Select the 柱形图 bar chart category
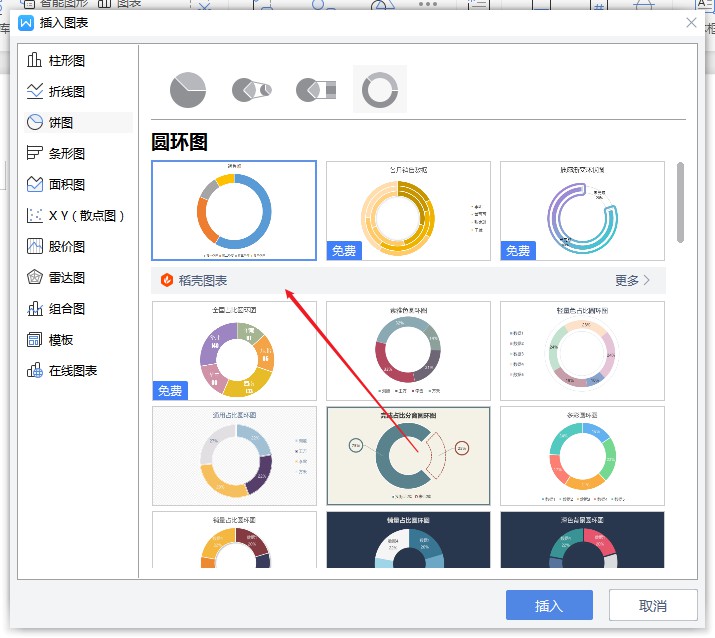The image size is (715, 638). [78, 61]
